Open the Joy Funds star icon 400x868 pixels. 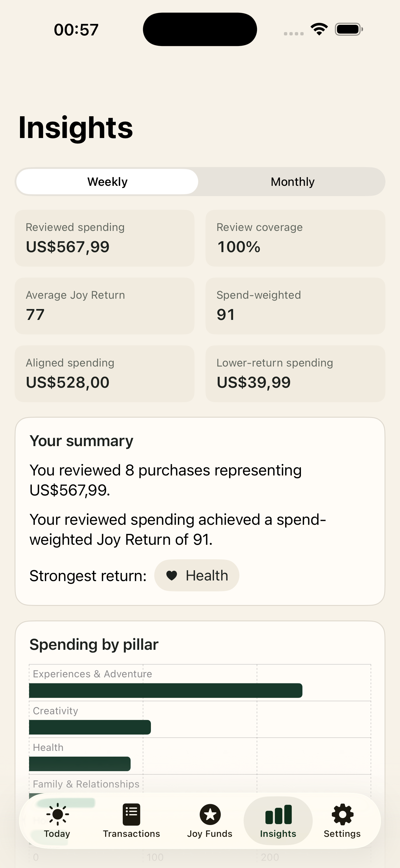(210, 814)
